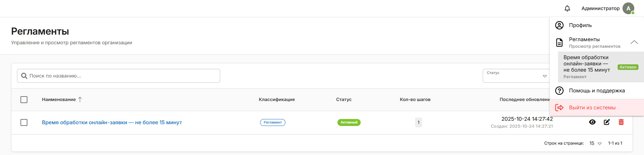Viewport: 644px width, 155px height.
Task: Click the notification bell icon
Action: click(567, 8)
